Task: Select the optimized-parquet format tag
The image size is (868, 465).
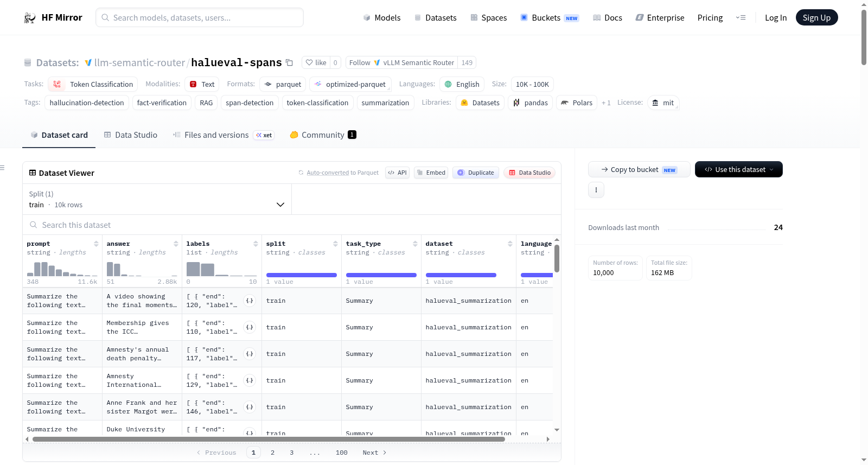Action: (350, 84)
